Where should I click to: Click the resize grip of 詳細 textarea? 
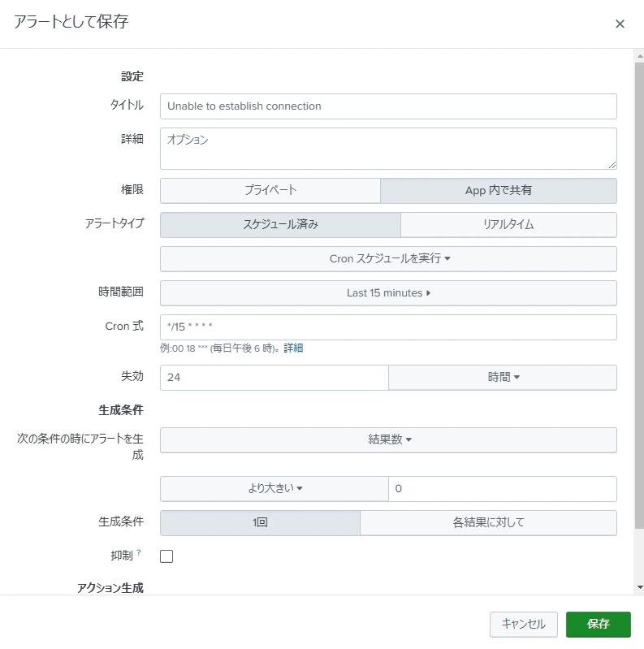(x=612, y=165)
